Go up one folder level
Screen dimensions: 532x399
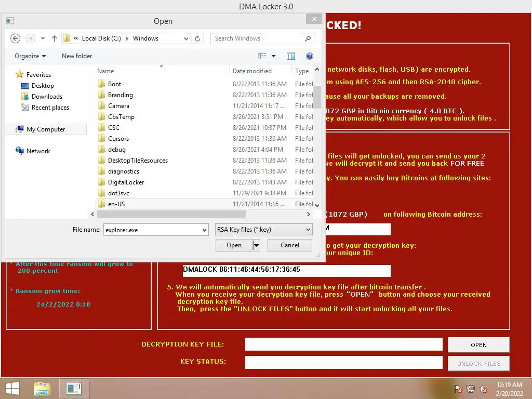54,38
